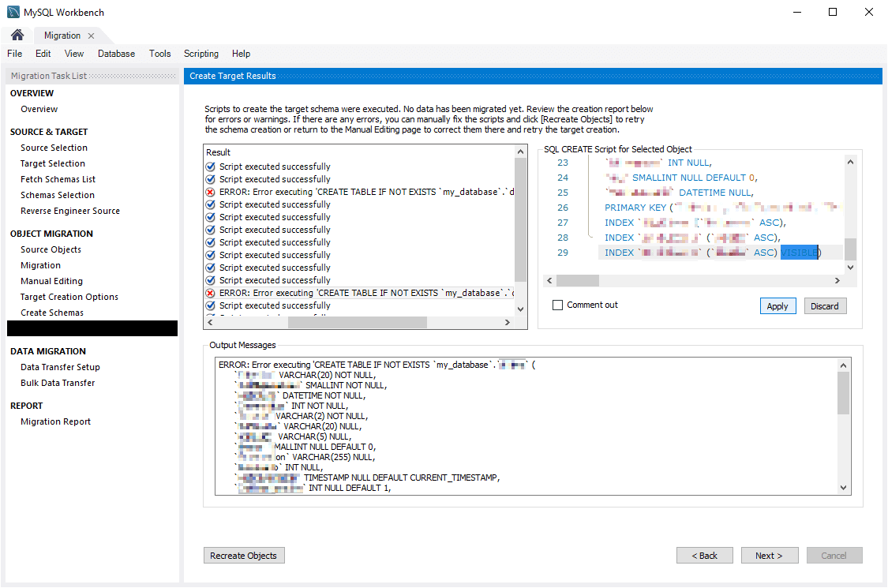Viewport: 888px width, 588px height.
Task: Select Target Selection step
Action: click(x=53, y=163)
